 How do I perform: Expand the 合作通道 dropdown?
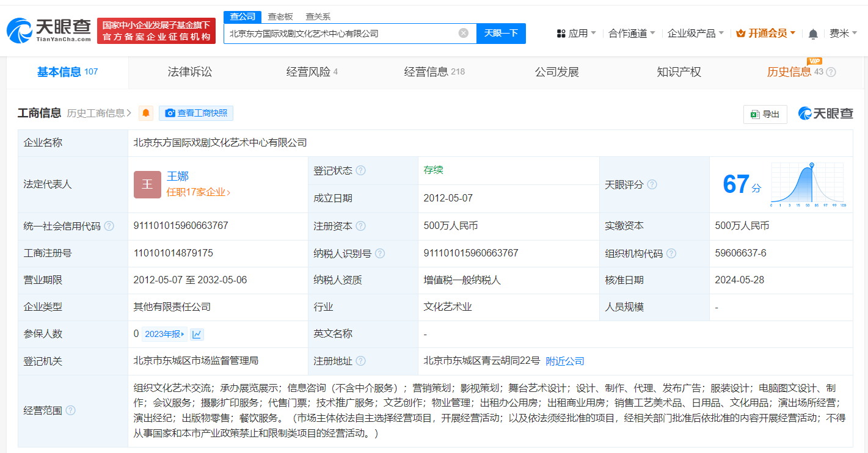[x=632, y=33]
